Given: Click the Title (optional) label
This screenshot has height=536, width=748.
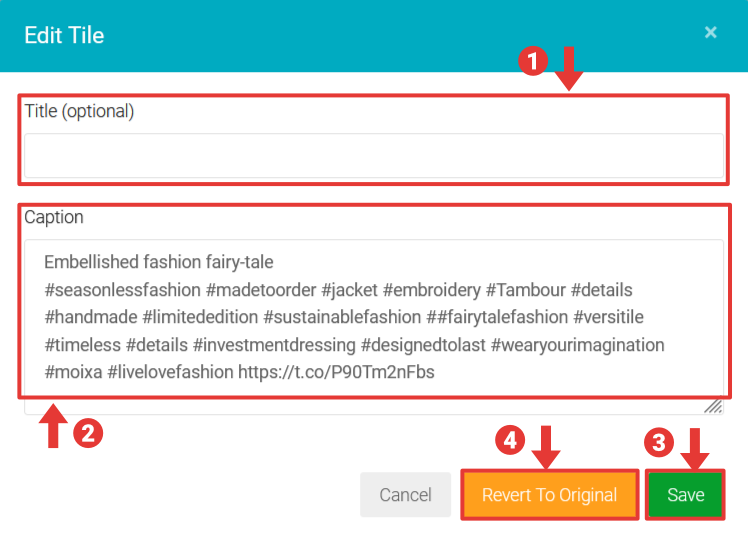Looking at the screenshot, I should pos(79,111).
